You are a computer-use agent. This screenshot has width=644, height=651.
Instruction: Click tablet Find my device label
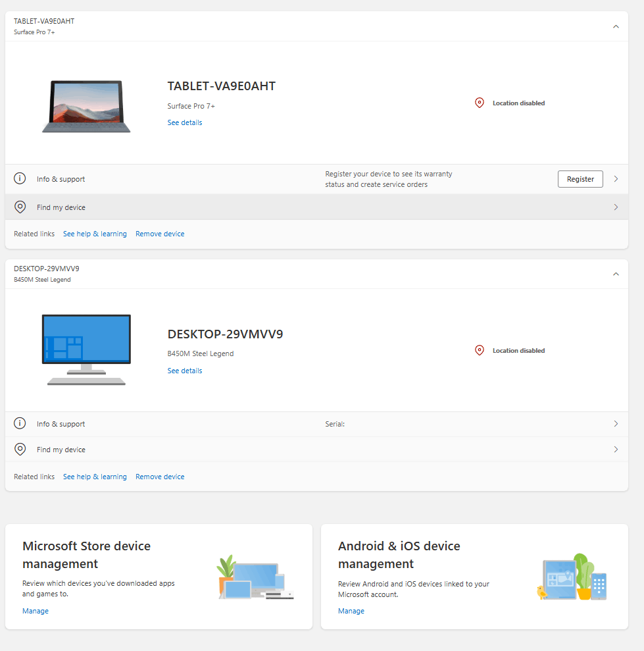[61, 207]
